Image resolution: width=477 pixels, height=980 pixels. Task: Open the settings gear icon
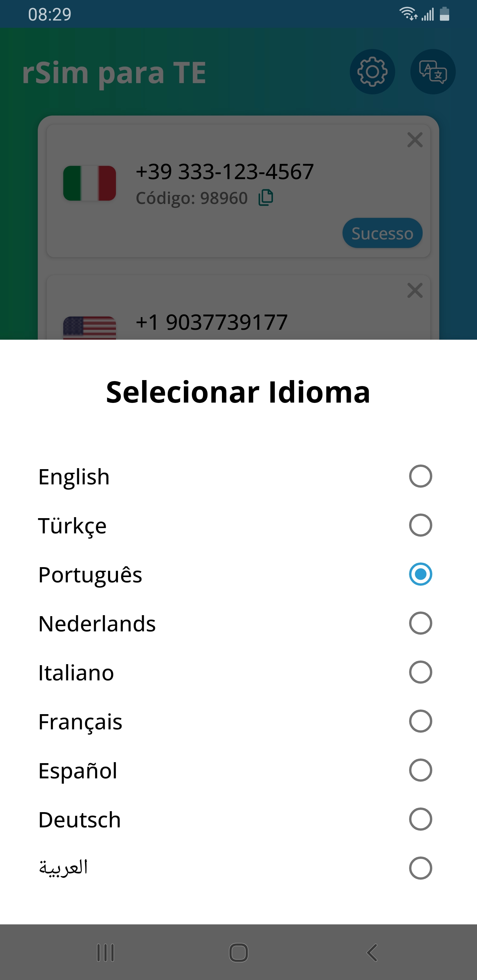(x=372, y=72)
